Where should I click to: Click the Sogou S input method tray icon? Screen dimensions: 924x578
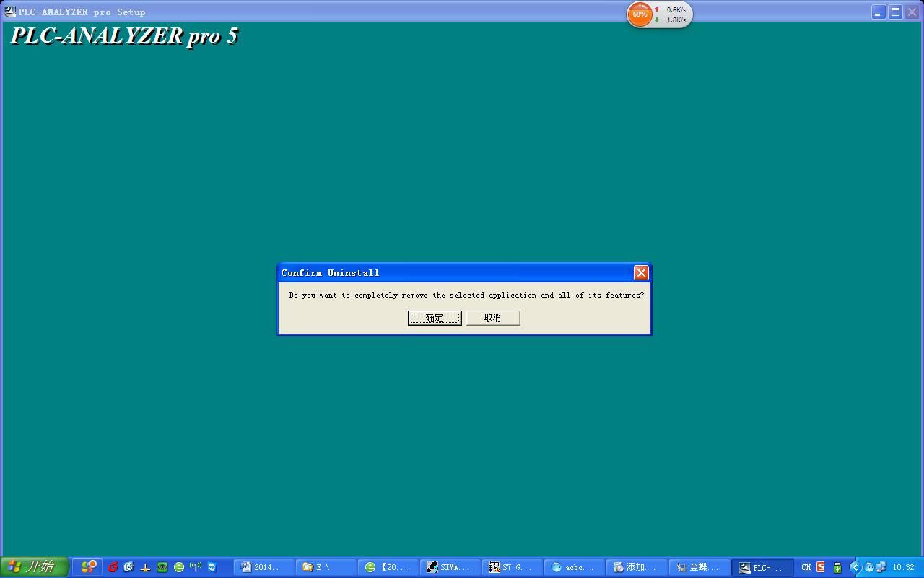tap(821, 567)
